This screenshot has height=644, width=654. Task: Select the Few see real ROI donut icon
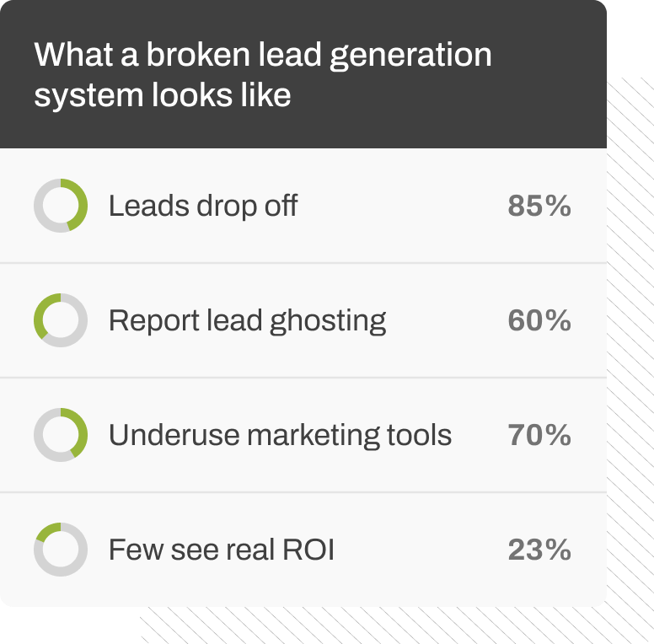61,550
